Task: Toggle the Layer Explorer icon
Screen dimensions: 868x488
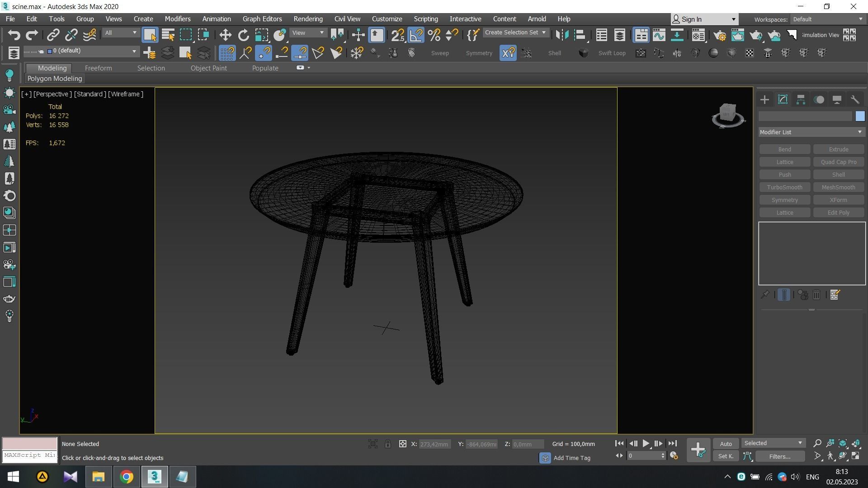Action: (620, 35)
